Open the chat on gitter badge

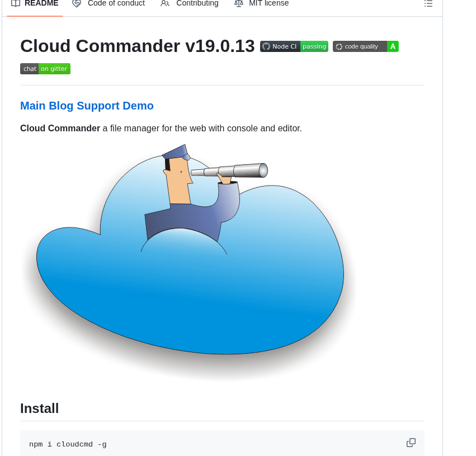point(45,69)
